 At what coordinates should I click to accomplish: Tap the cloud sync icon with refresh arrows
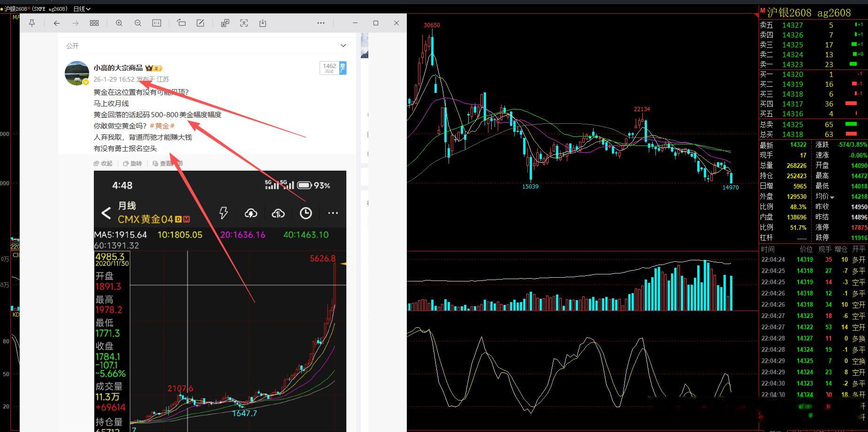pos(251,213)
